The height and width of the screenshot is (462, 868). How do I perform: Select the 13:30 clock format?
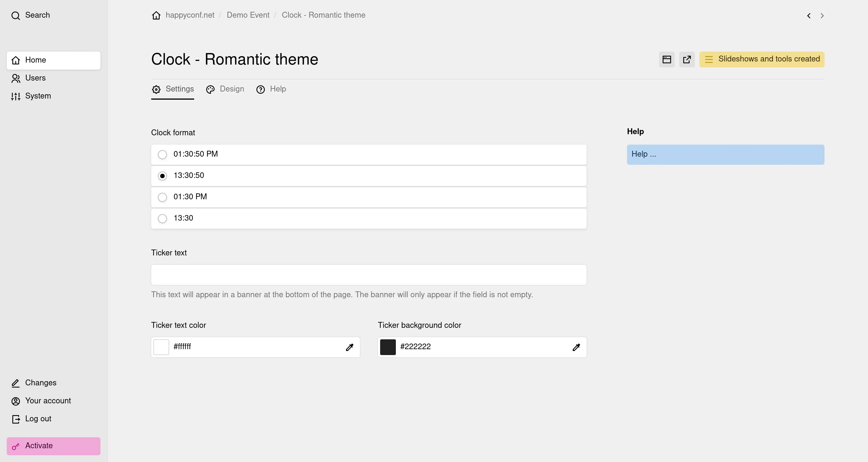pos(369,219)
